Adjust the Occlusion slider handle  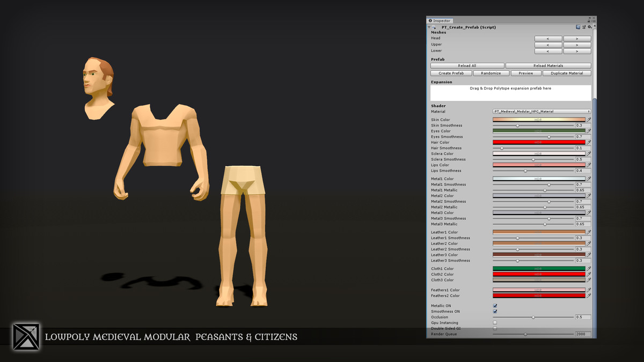[533, 317]
